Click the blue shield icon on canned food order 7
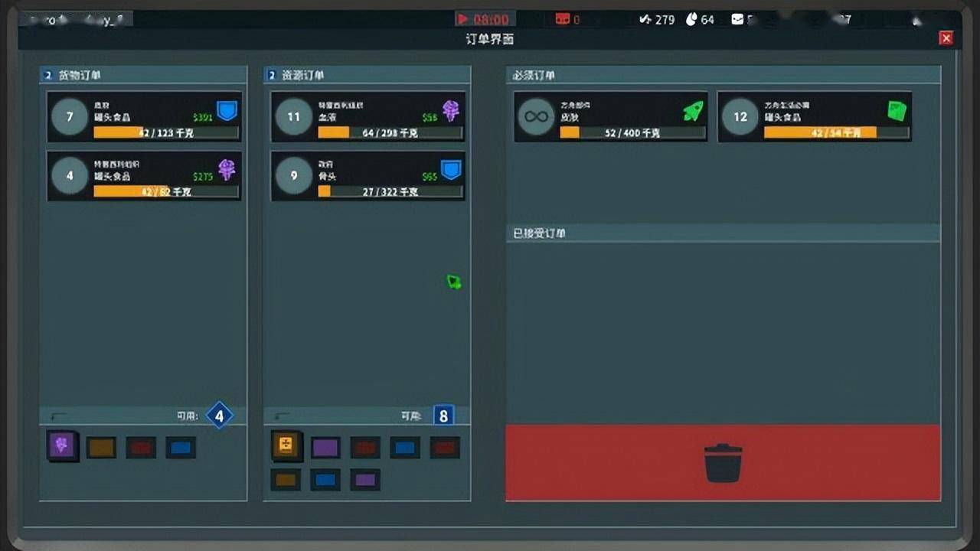980x551 pixels. (227, 111)
